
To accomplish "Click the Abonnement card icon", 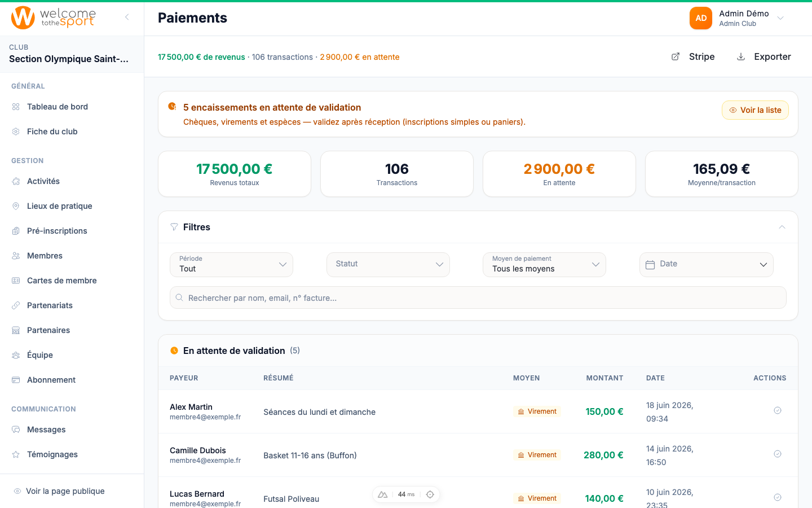I will pyautogui.click(x=16, y=380).
